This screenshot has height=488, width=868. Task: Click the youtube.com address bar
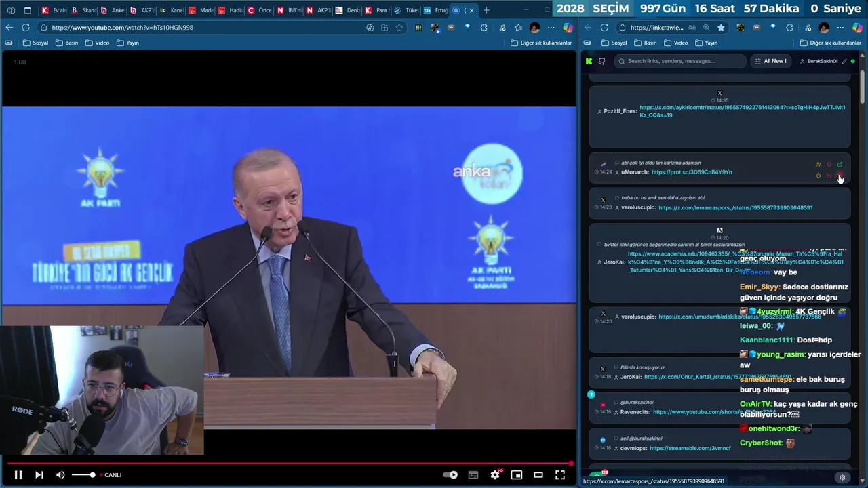click(203, 28)
